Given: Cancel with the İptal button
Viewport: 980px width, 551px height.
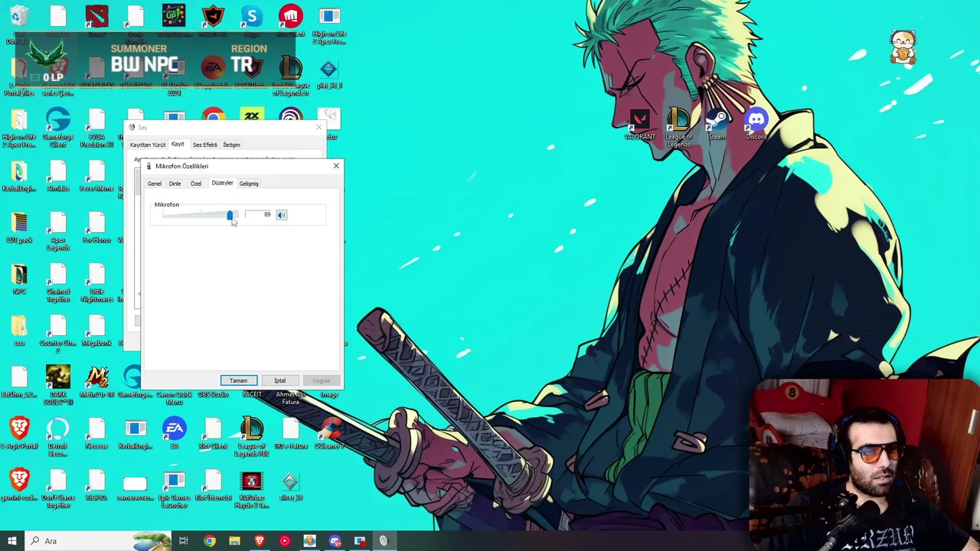Looking at the screenshot, I should tap(279, 380).
